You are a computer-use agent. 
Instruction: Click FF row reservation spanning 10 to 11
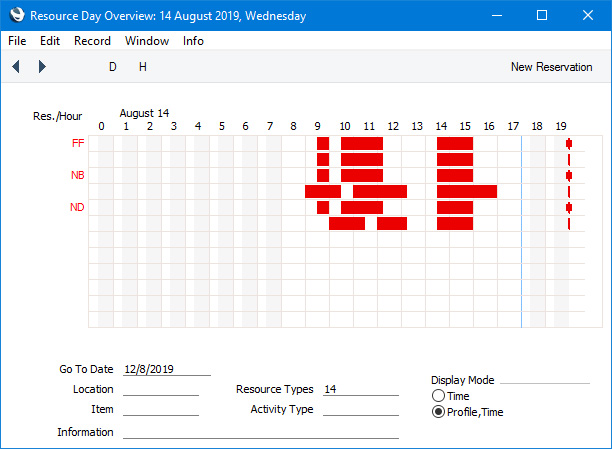(362, 144)
